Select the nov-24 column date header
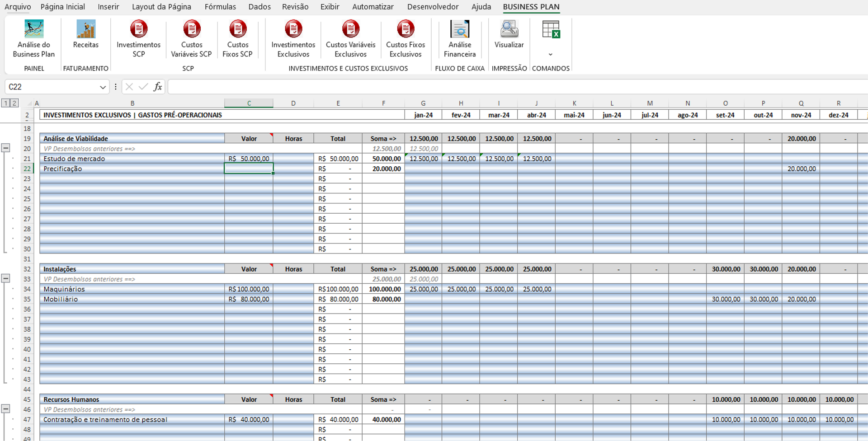This screenshot has width=868, height=441. coord(801,115)
